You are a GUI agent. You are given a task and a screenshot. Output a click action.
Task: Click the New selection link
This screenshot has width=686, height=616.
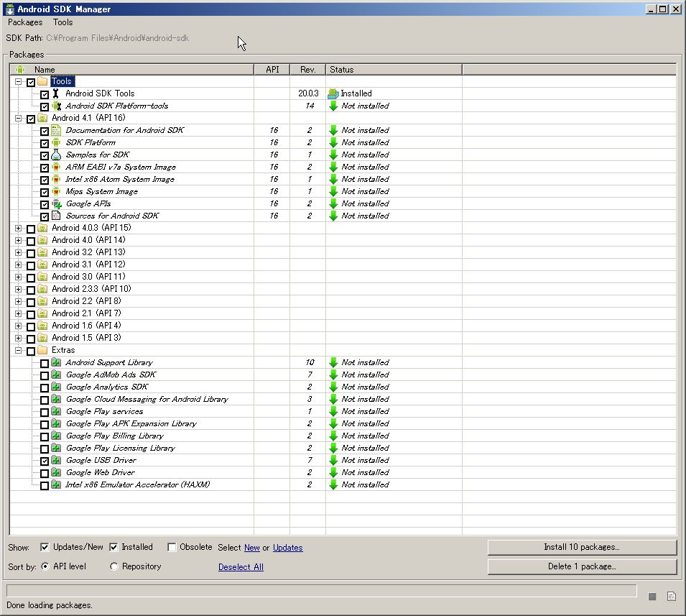point(252,547)
